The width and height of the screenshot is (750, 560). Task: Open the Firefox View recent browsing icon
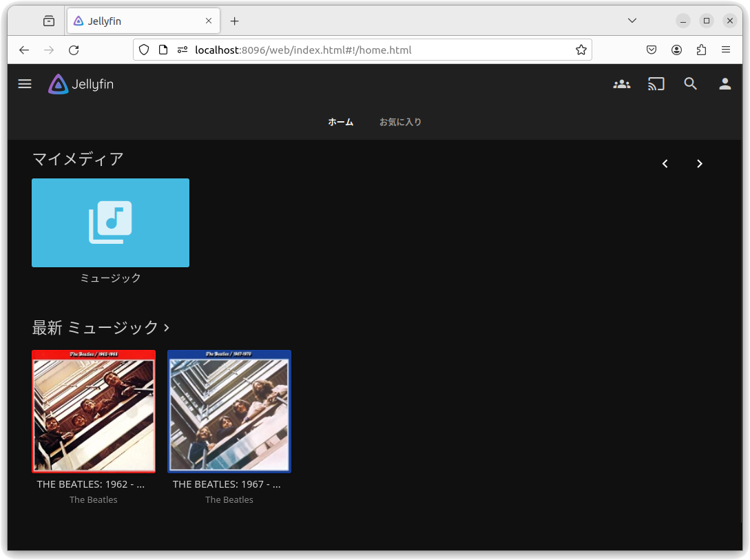tap(49, 21)
